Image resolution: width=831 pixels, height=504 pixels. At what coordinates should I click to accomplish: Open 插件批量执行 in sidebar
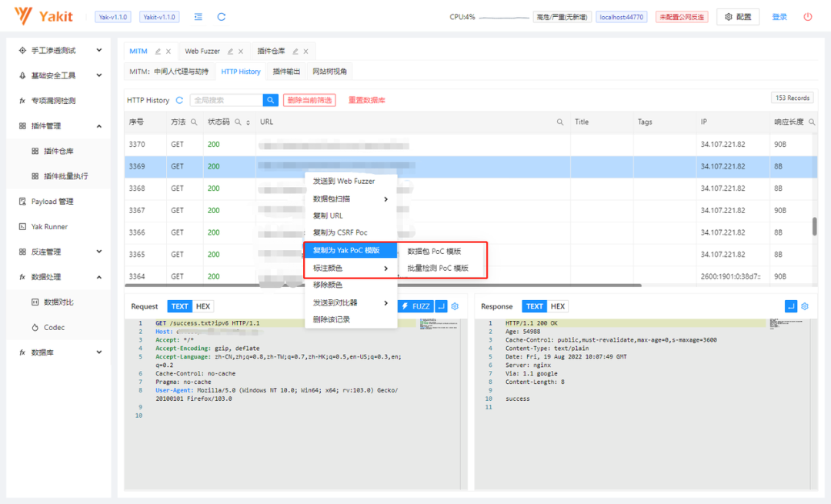coord(58,176)
